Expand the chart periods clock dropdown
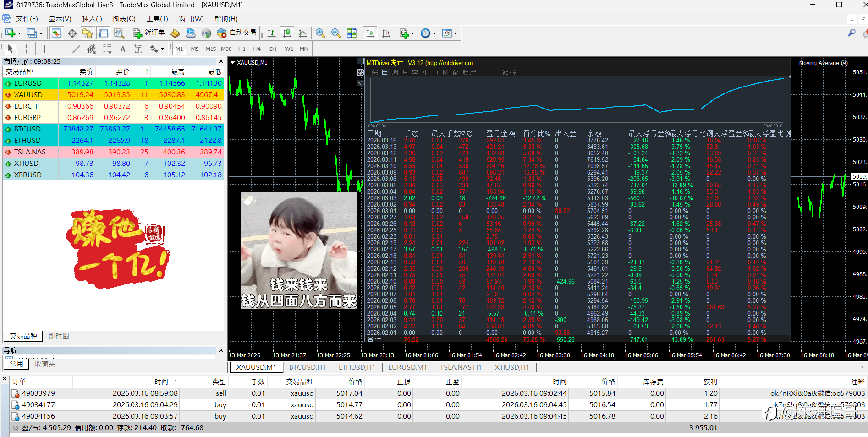 click(434, 33)
